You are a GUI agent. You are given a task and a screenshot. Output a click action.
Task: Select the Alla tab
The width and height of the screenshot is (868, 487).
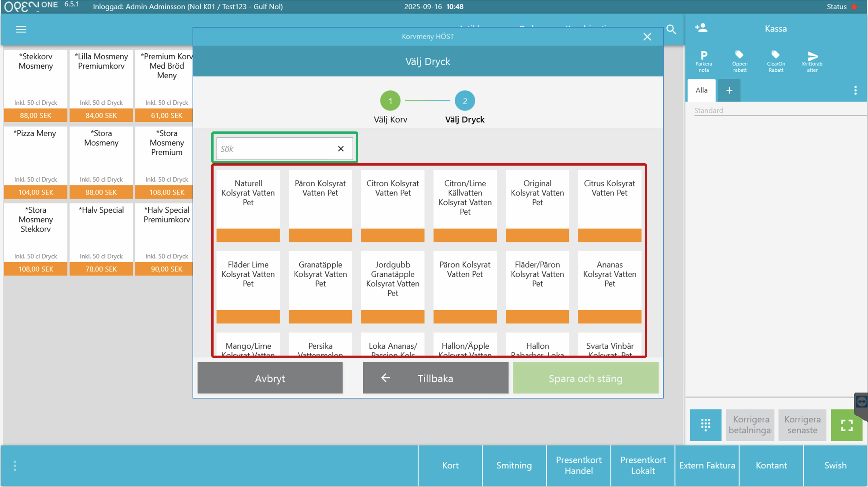(702, 90)
